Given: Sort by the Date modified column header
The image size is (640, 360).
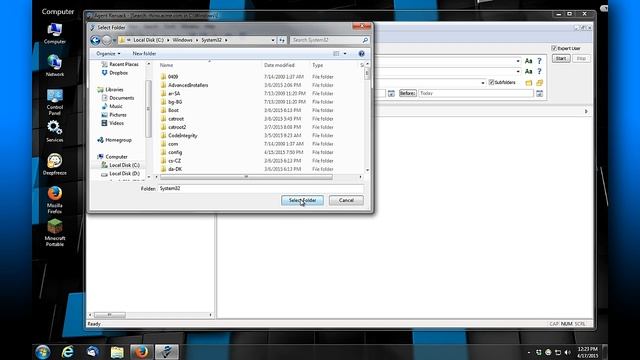Looking at the screenshot, I should 285,65.
